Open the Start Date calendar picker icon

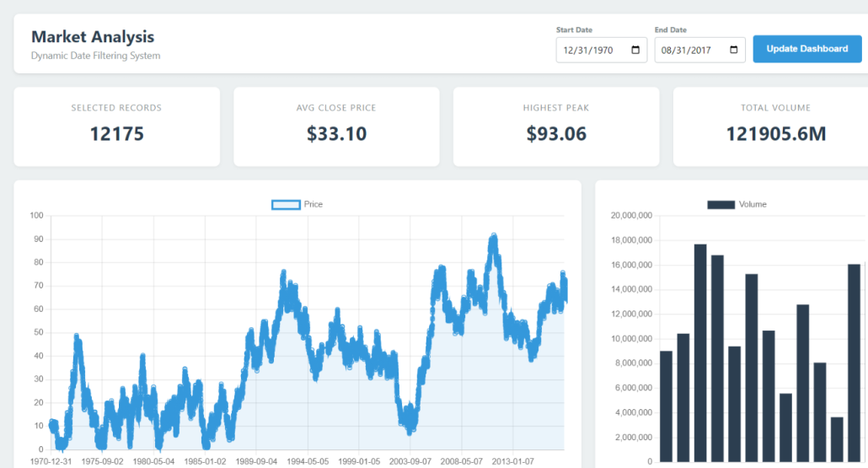[x=635, y=51]
